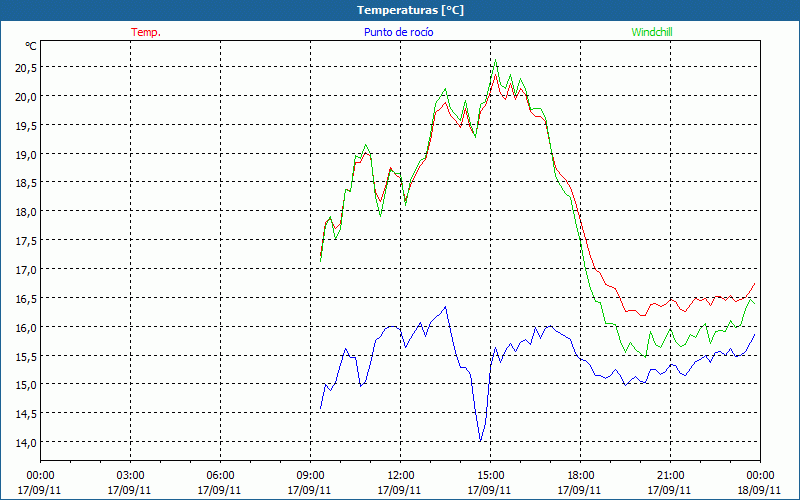The width and height of the screenshot is (800, 500).
Task: Click the 15,5 y-axis value
Action: click(25, 356)
